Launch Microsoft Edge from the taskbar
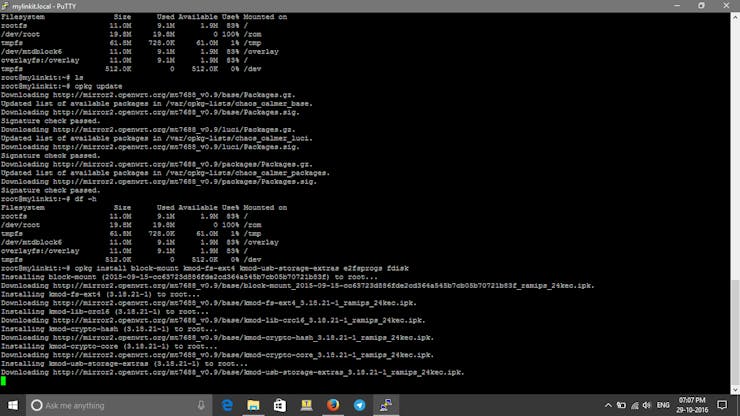 click(227, 405)
